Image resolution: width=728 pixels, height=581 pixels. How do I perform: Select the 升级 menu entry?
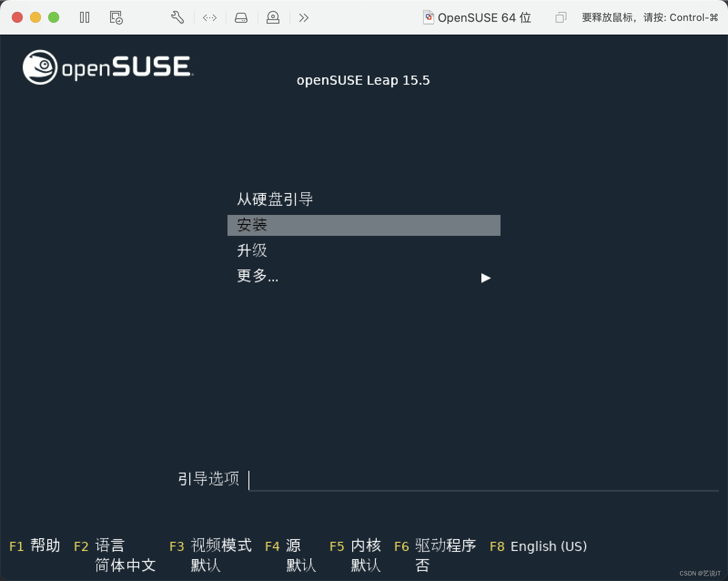click(252, 250)
